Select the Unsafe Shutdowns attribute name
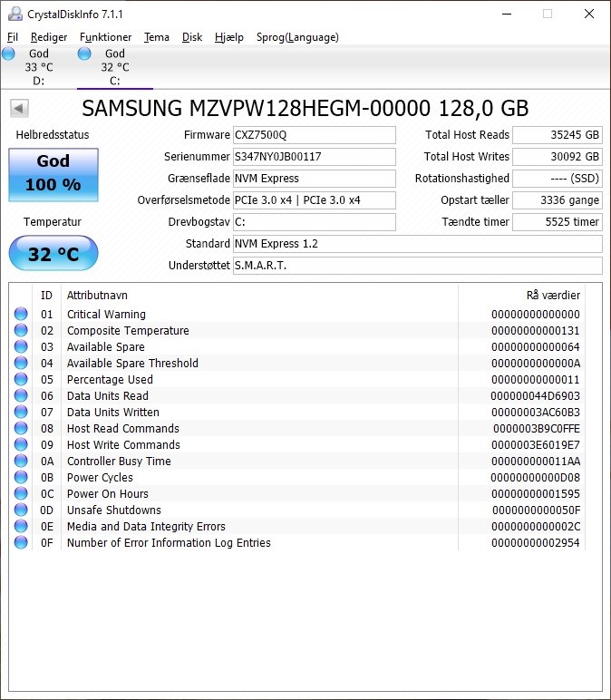The height and width of the screenshot is (700, 611). pyautogui.click(x=114, y=510)
